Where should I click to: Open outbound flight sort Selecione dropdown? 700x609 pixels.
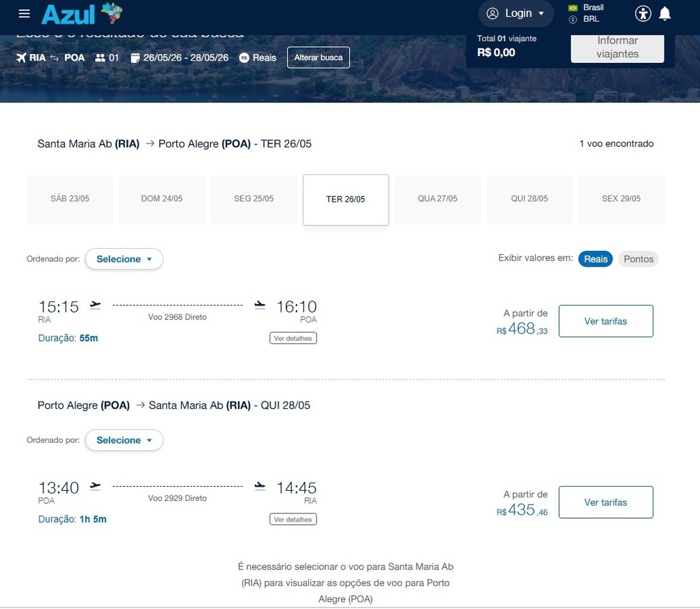[124, 259]
